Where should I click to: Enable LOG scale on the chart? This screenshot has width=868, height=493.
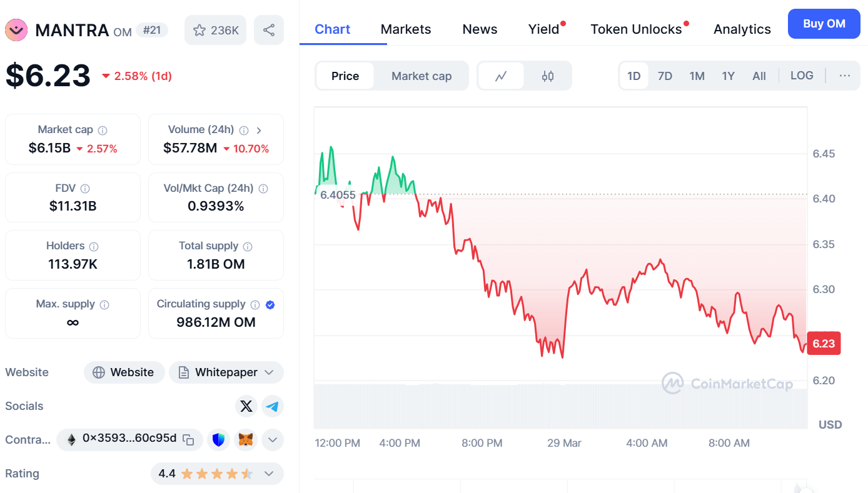(x=801, y=75)
